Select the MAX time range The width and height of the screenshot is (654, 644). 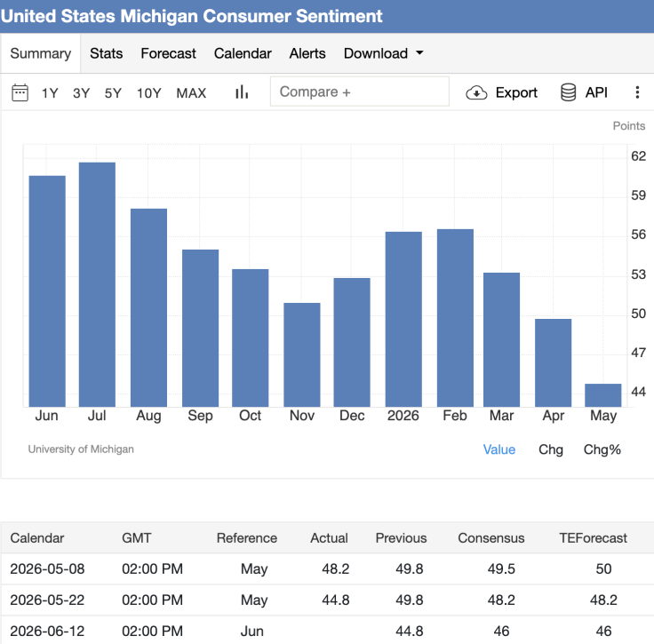tap(191, 93)
